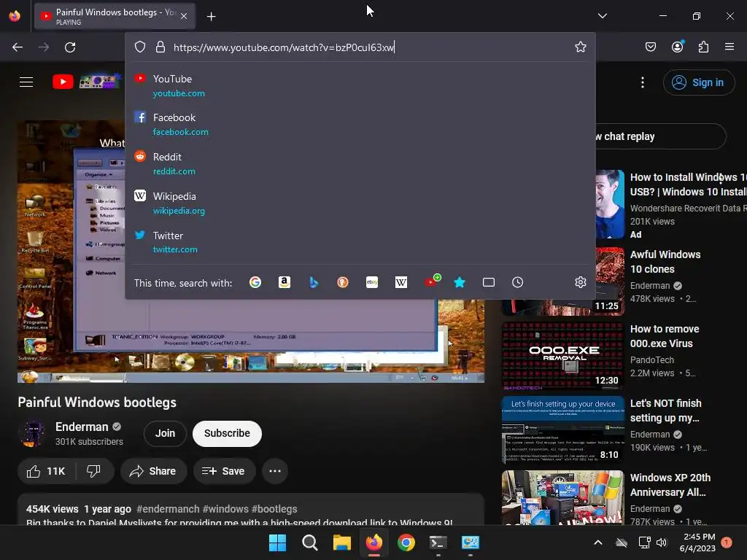This screenshot has width=747, height=560.
Task: Add YouTube search engine one-off icon
Action: click(432, 281)
